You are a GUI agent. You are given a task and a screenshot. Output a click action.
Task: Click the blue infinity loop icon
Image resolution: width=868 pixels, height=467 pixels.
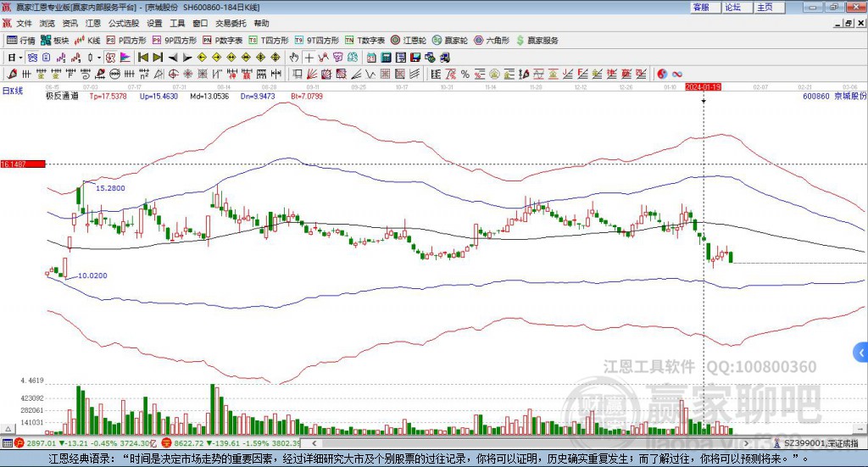click(677, 74)
